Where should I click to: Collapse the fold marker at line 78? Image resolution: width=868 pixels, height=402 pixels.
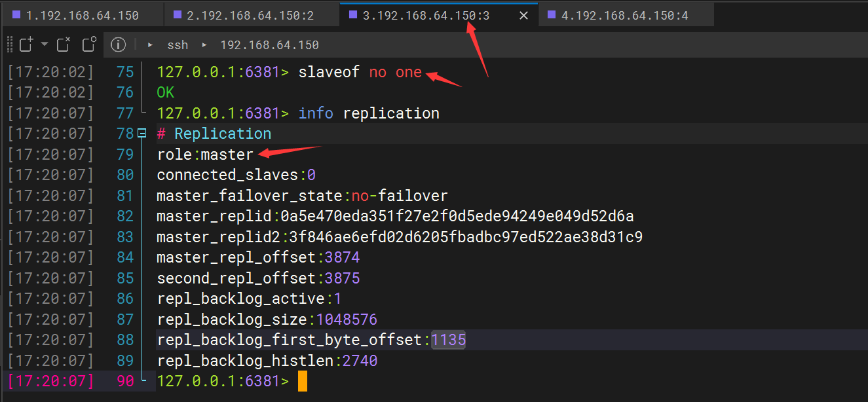point(142,134)
